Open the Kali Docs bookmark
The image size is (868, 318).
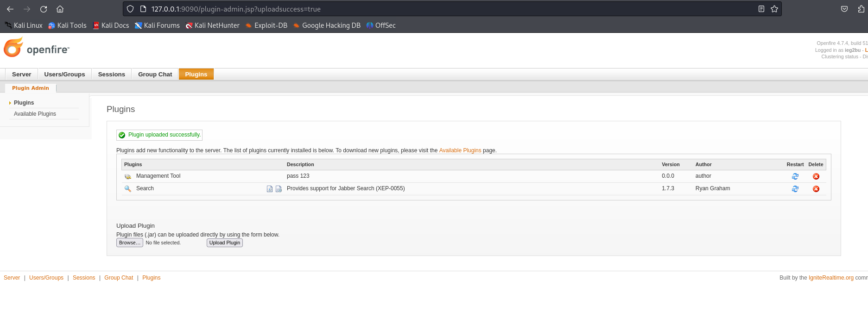111,25
